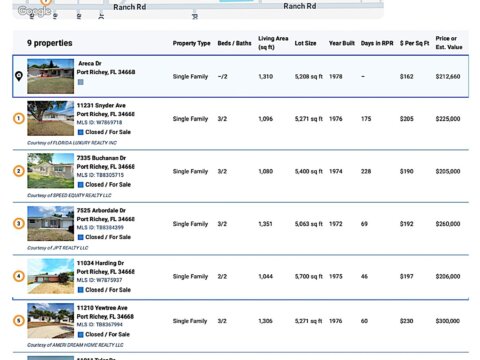480x360 pixels.
Task: Click the Lot Size column header
Action: (x=305, y=43)
